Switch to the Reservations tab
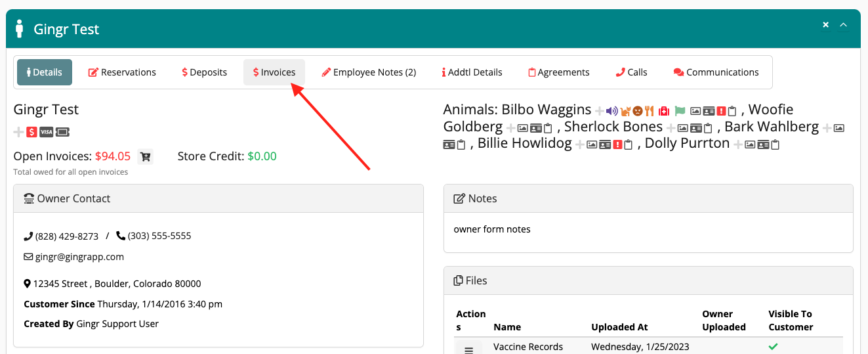The width and height of the screenshot is (868, 354). point(122,72)
